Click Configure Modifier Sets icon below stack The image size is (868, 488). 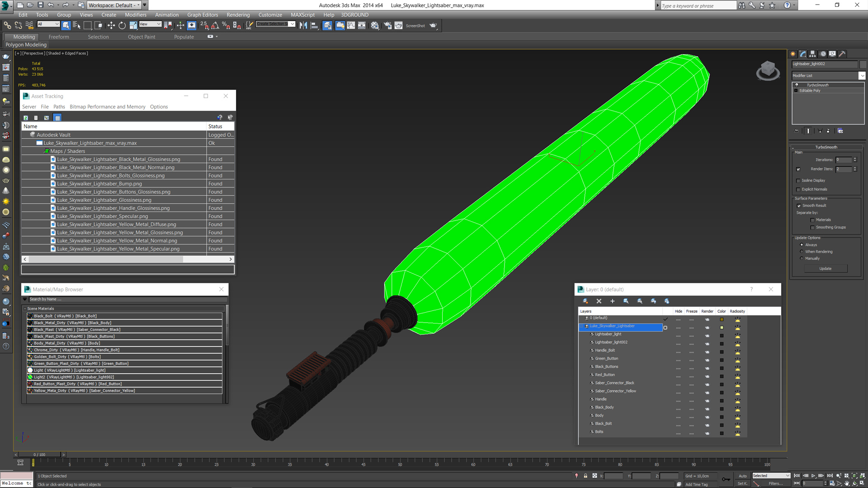point(840,131)
